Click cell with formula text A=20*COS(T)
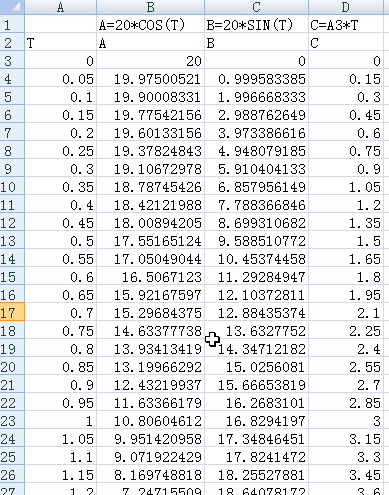The image size is (389, 495). coord(150,24)
